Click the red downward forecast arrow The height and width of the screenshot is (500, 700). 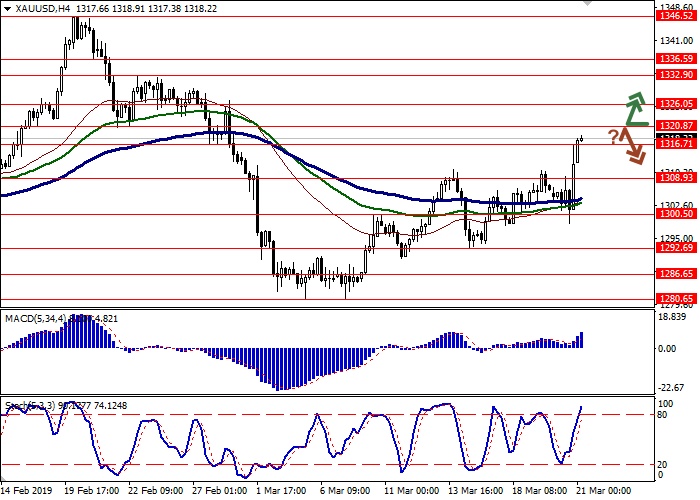(x=632, y=146)
